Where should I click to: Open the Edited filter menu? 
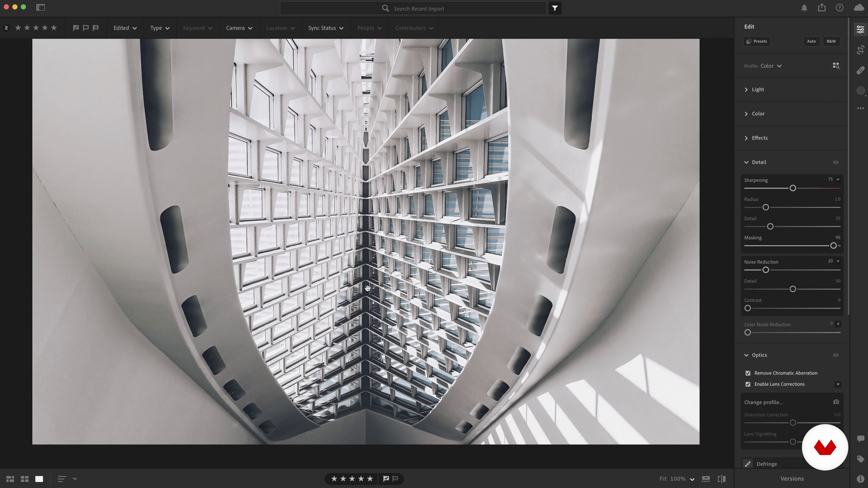pyautogui.click(x=125, y=28)
